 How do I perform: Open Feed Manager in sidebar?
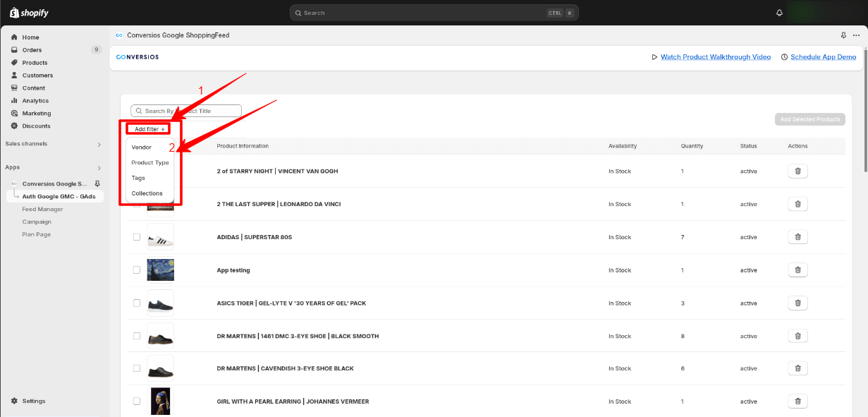click(42, 209)
